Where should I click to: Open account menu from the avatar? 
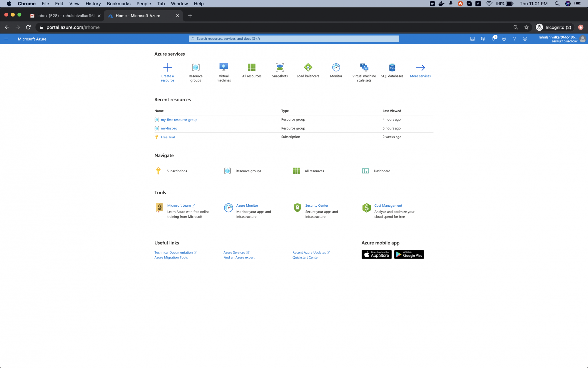[583, 39]
